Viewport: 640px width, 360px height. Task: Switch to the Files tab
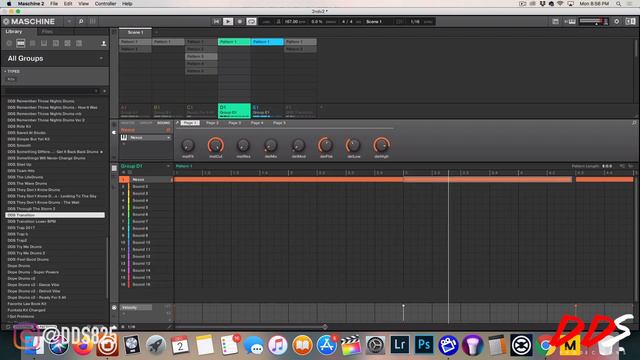coord(47,32)
